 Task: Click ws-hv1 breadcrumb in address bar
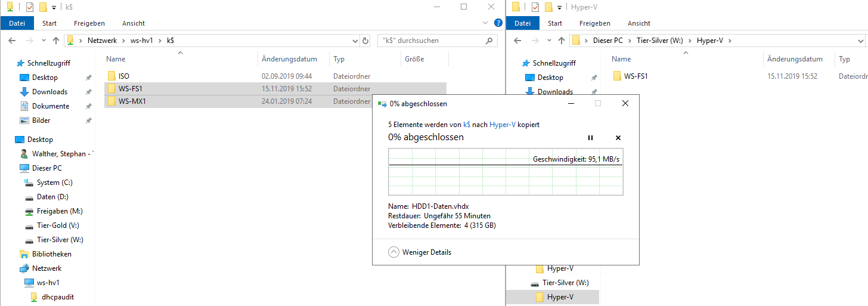pos(142,41)
